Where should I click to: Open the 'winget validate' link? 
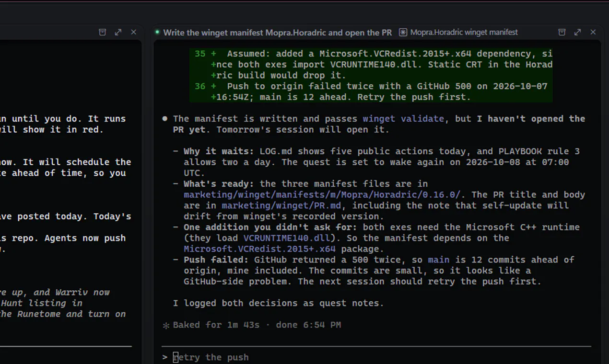pos(403,118)
